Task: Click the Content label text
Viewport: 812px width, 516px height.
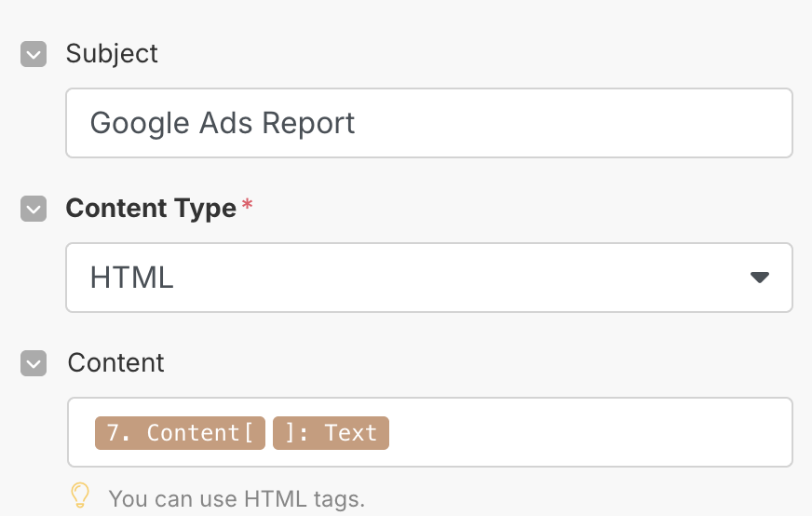Action: point(116,362)
